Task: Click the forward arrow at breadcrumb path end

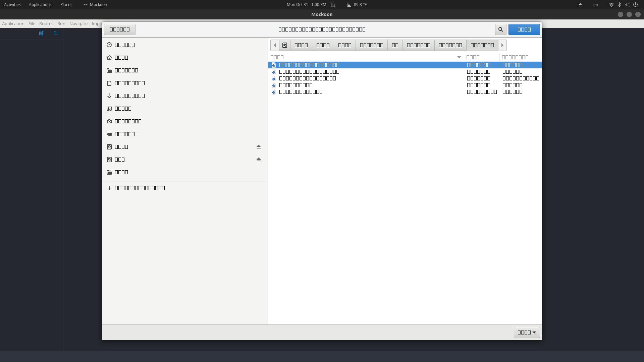Action: pos(502,45)
